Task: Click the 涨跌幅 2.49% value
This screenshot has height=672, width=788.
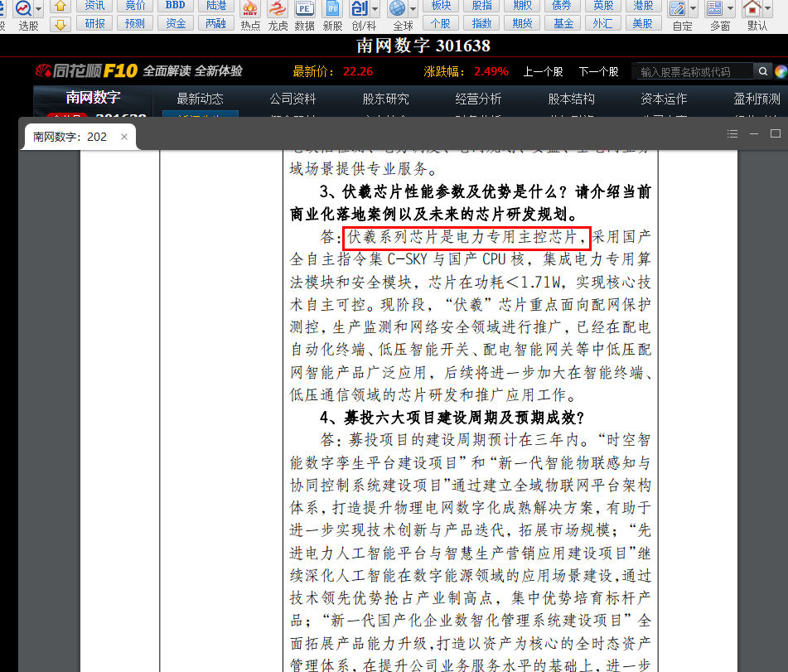Action: tap(491, 71)
